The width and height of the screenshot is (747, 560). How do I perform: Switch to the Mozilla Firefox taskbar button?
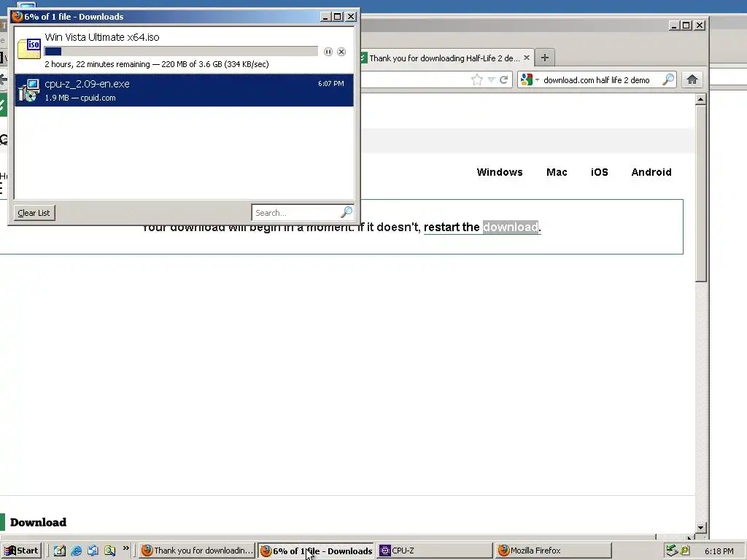coord(553,551)
